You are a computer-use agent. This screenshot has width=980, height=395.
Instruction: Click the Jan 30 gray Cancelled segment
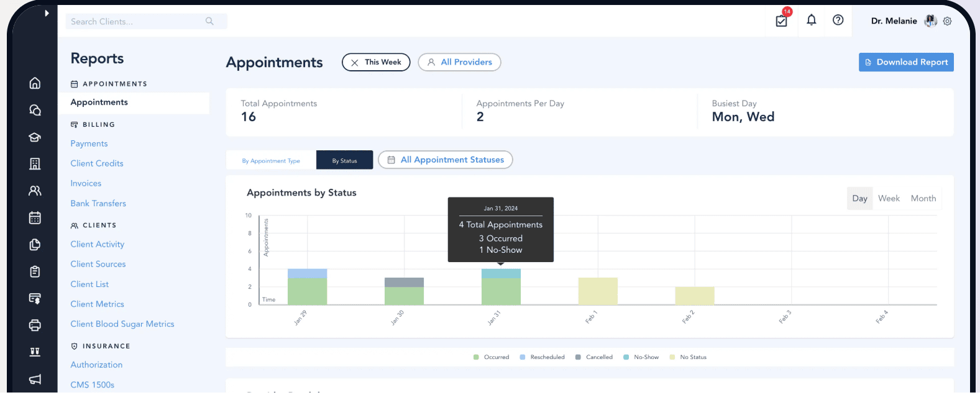404,283
